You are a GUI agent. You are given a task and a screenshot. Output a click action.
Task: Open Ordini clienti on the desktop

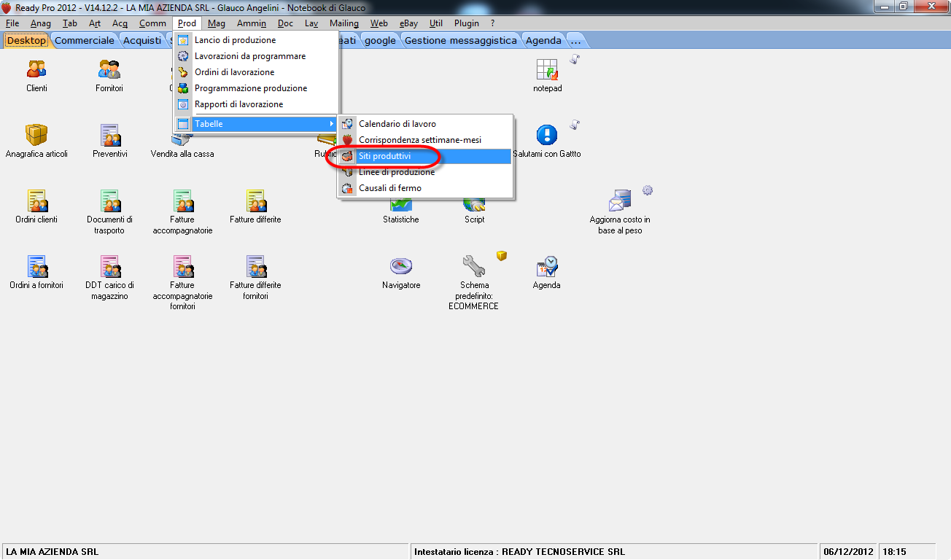[36, 201]
